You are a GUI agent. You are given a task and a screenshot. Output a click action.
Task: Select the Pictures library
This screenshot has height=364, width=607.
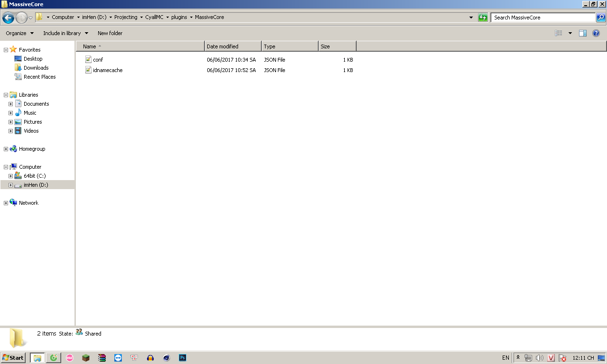33,122
